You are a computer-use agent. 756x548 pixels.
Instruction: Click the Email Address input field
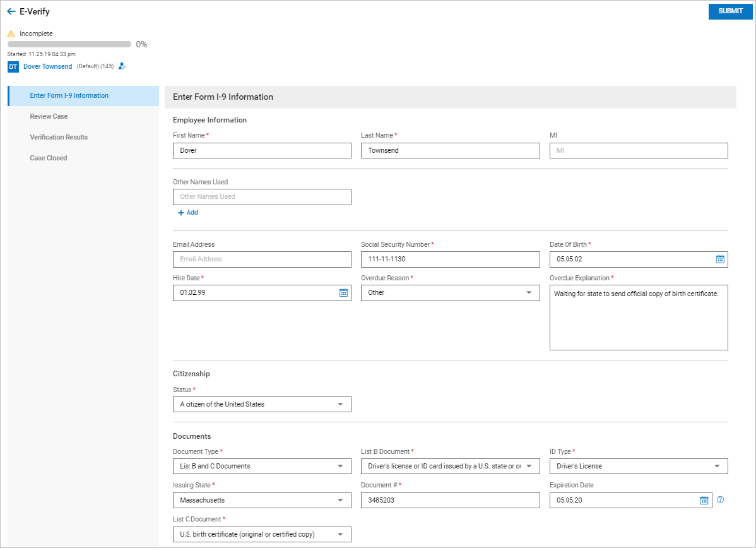tap(262, 259)
